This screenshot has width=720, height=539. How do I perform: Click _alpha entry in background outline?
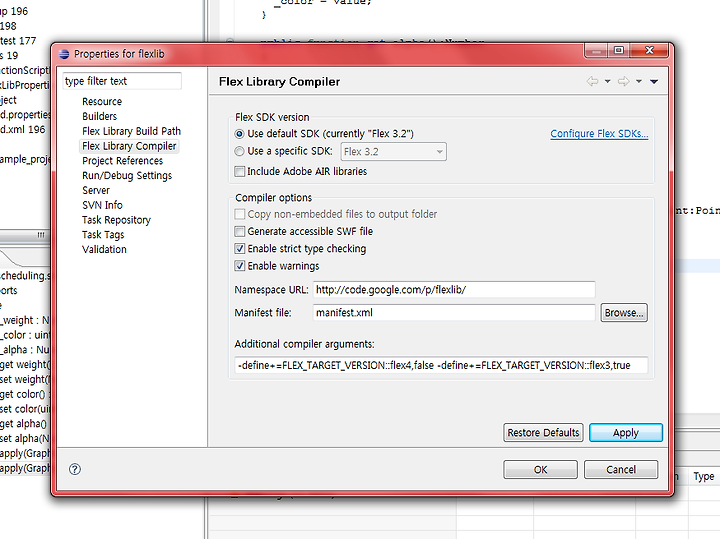pyautogui.click(x=25, y=349)
